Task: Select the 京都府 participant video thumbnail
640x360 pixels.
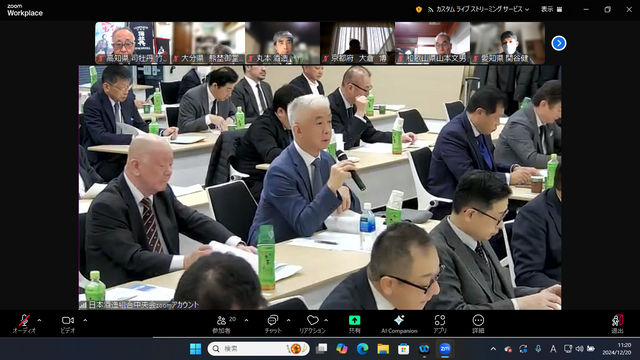Action: point(358,43)
